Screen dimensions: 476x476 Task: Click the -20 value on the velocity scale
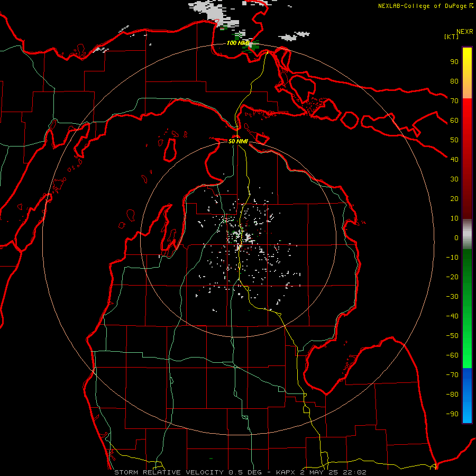tap(452, 277)
